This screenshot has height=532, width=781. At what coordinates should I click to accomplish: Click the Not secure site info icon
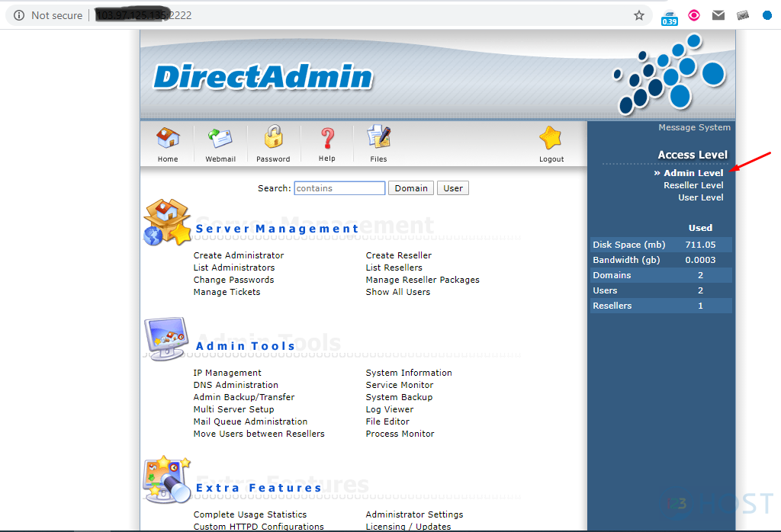click(19, 15)
